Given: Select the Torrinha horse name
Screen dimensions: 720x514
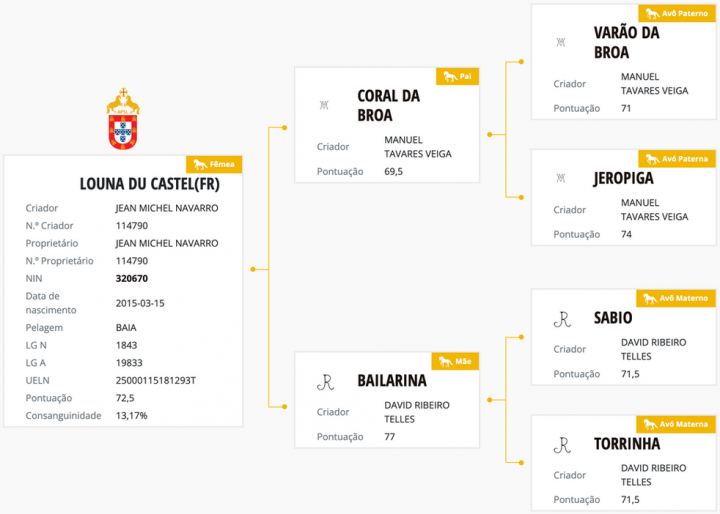Looking at the screenshot, I should (x=626, y=443).
